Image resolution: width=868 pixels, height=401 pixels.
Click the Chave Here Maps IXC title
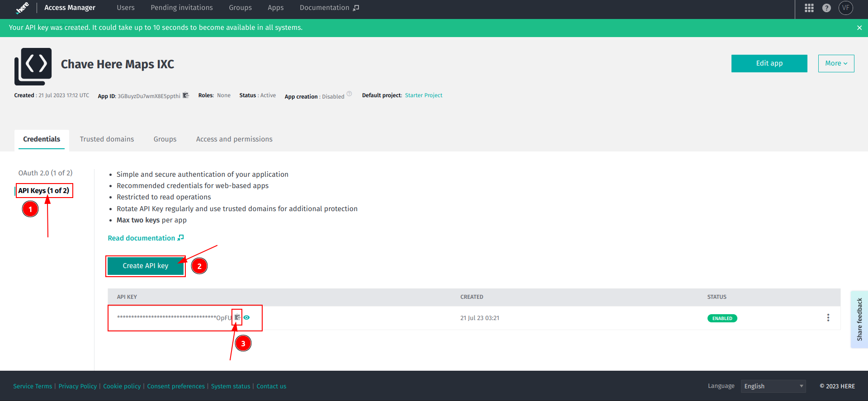(118, 64)
